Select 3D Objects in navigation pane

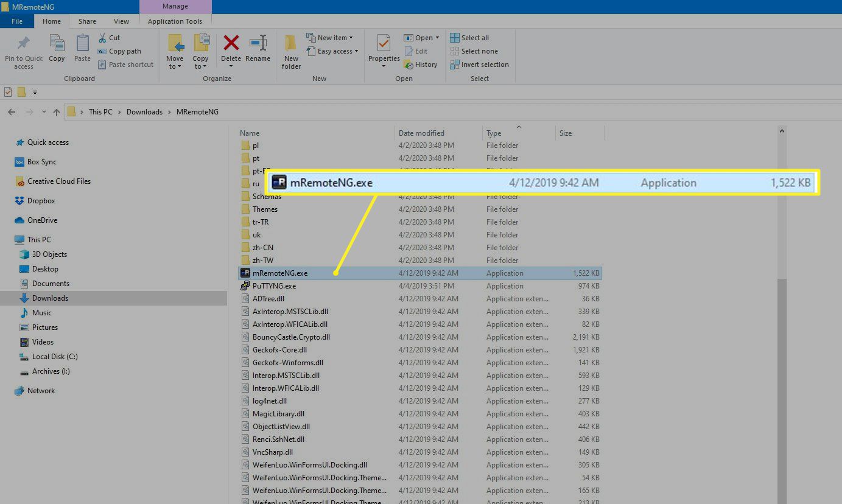49,254
